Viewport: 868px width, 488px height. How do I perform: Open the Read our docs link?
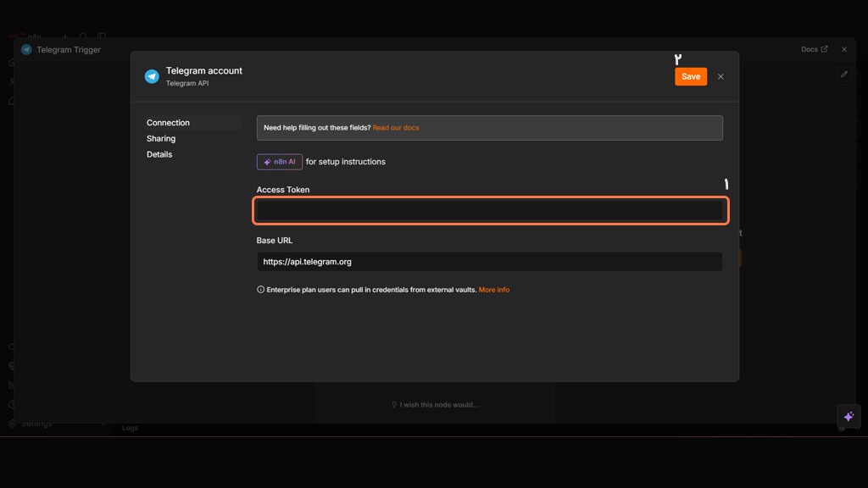[395, 128]
